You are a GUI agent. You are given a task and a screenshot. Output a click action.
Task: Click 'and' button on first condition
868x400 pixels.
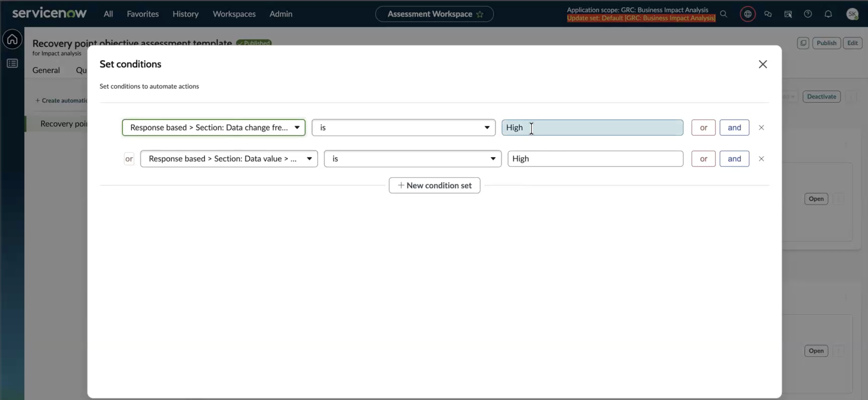[x=734, y=128]
